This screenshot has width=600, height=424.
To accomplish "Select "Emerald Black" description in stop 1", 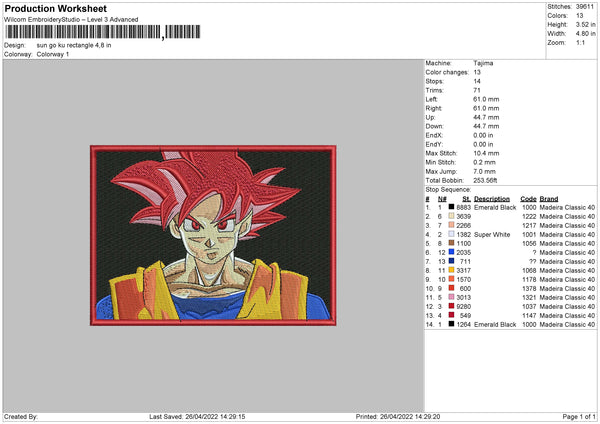I will (495, 207).
